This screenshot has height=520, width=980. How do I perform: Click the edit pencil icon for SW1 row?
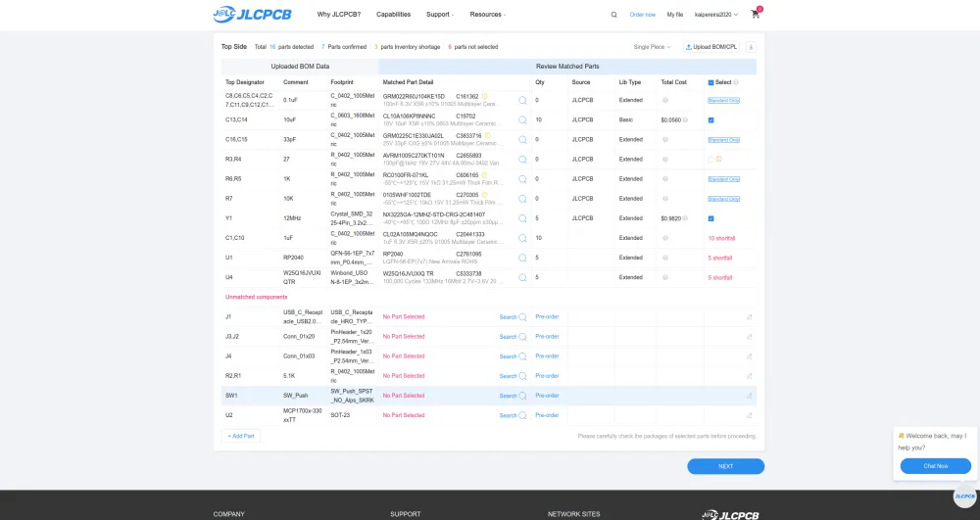[x=750, y=396]
